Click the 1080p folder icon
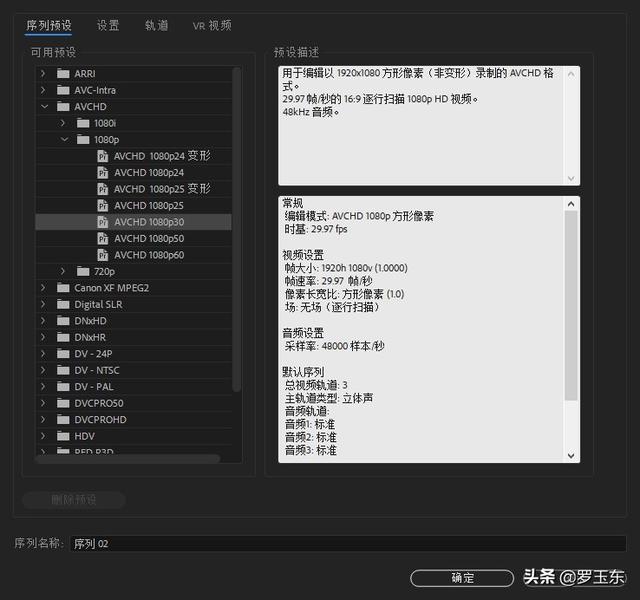 coord(83,139)
